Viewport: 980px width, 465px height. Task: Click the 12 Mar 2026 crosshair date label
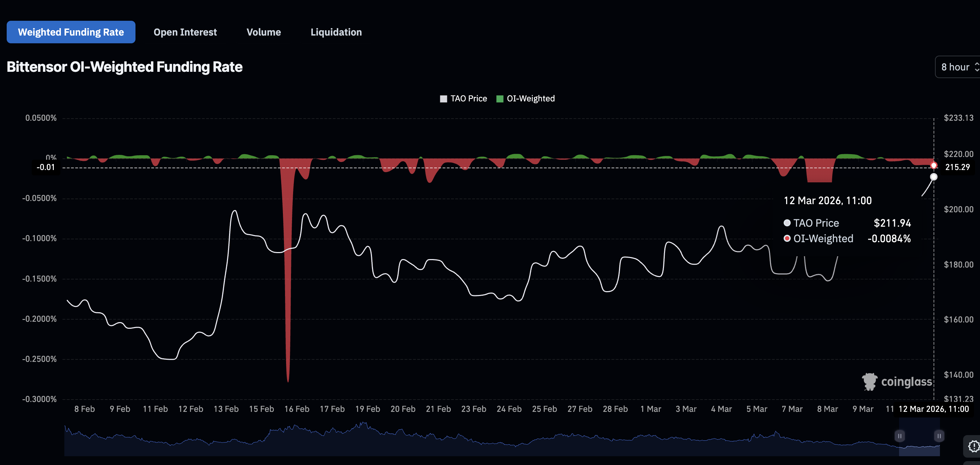933,409
